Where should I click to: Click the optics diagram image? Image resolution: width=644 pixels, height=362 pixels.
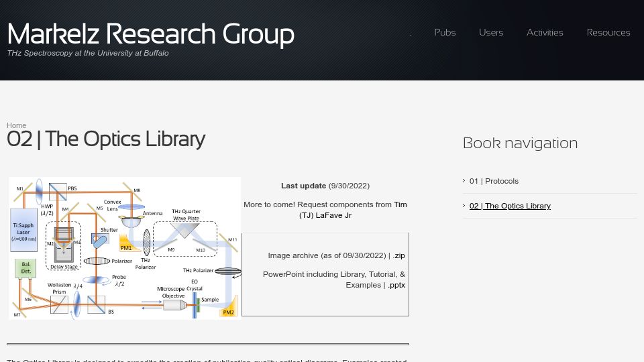(x=125, y=248)
